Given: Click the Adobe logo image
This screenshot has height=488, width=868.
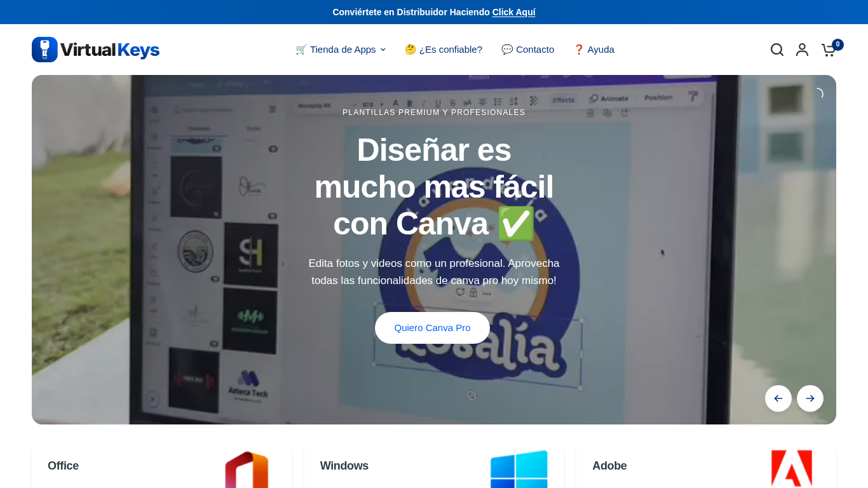Looking at the screenshot, I should tap(791, 468).
